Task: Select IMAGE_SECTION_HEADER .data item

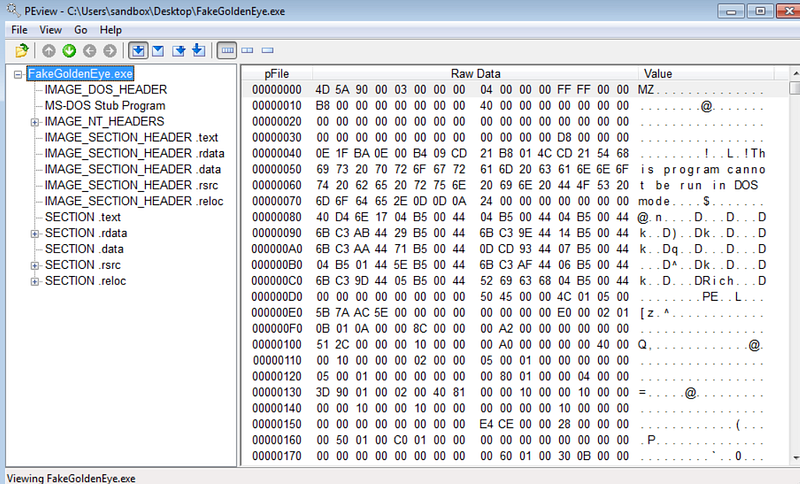Action: click(x=133, y=169)
